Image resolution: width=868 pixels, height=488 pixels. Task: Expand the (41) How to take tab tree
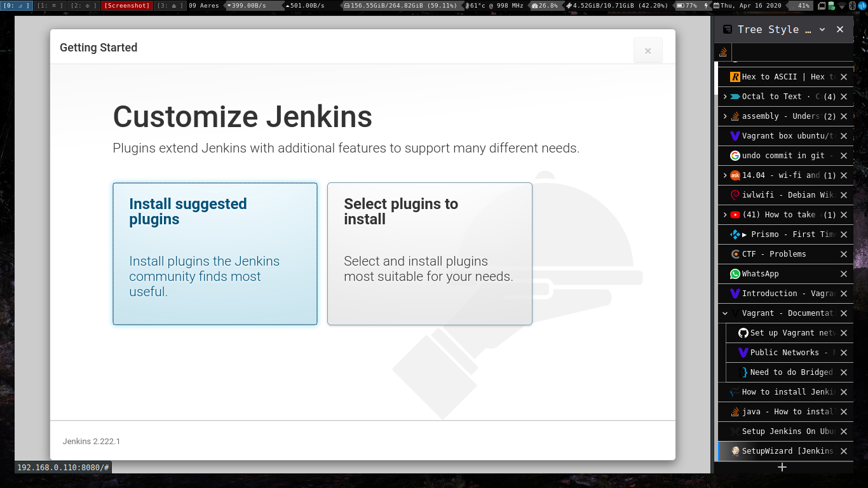[x=725, y=215]
